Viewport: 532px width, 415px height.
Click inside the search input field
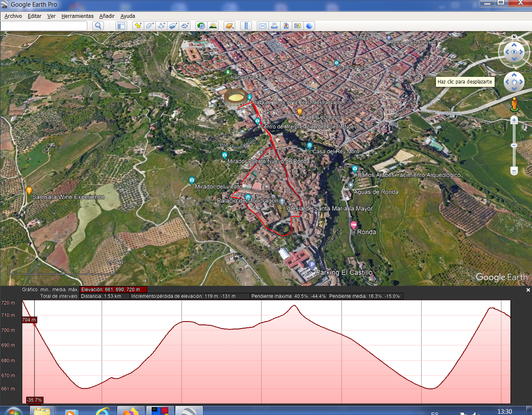44,26
